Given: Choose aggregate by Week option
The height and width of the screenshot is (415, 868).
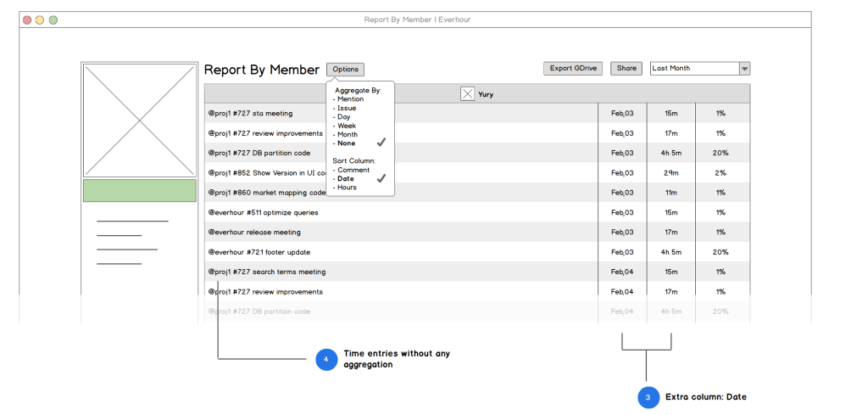Looking at the screenshot, I should pos(347,126).
